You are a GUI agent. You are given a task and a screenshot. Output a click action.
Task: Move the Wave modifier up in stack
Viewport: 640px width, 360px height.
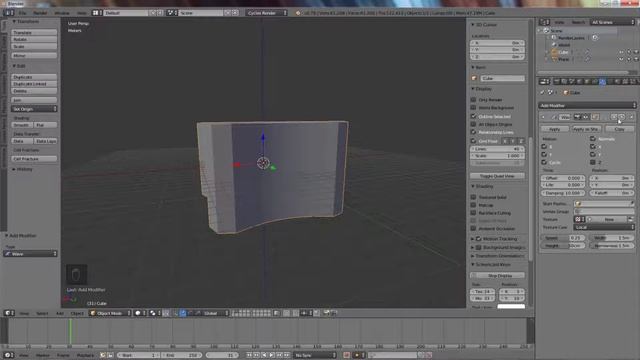614,117
